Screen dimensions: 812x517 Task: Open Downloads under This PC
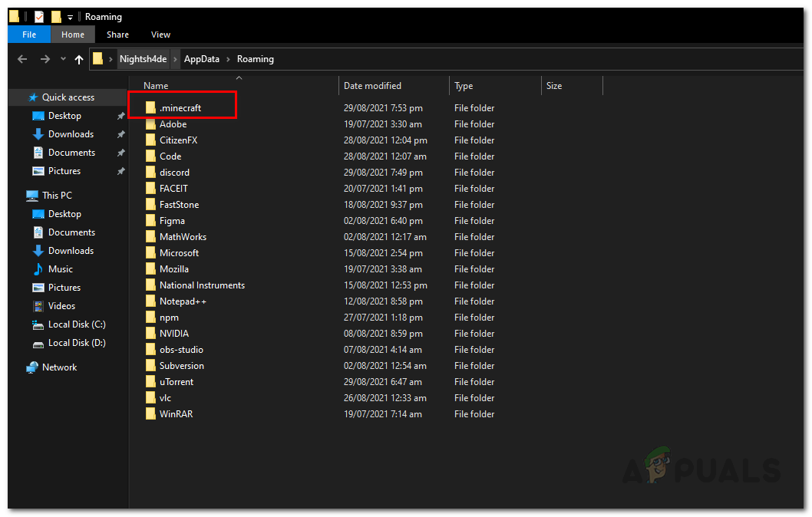tap(71, 251)
